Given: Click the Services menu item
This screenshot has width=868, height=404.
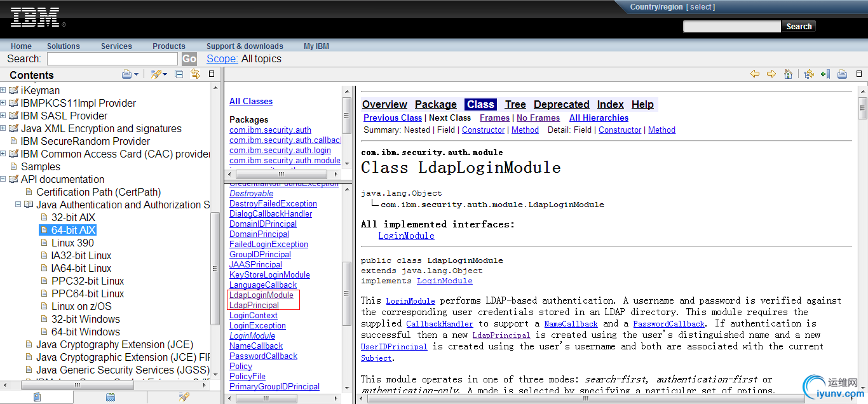Looking at the screenshot, I should pos(116,46).
